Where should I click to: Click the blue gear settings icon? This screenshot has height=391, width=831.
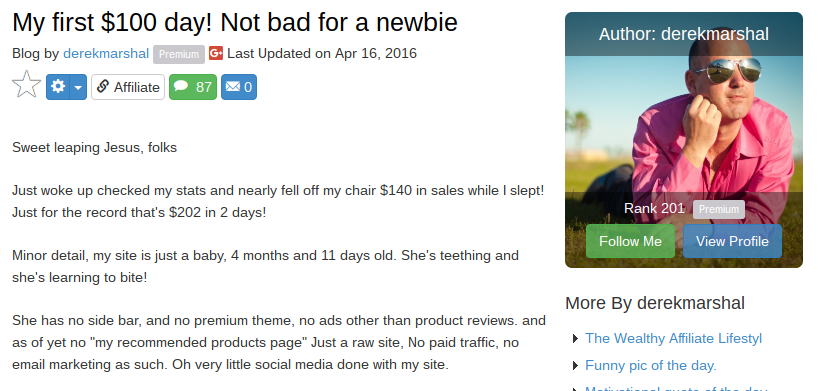click(58, 87)
